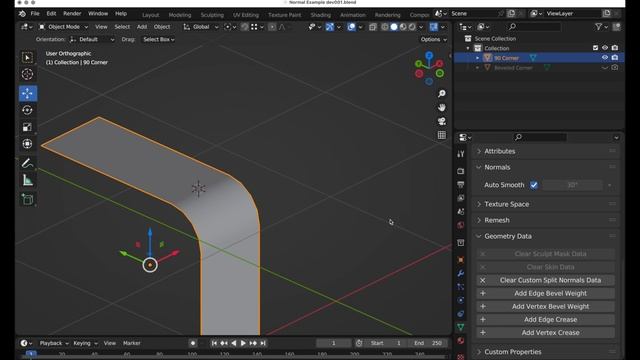This screenshot has width=640, height=360.
Task: Switch to the UV Editing workspace tab
Action: [x=246, y=15]
